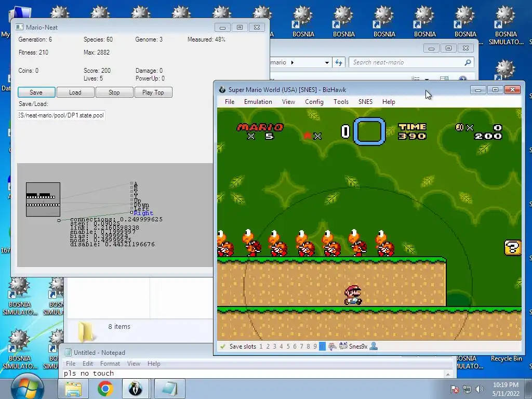
Task: Expand the breadcrumb arrow after mario
Action: pos(292,62)
